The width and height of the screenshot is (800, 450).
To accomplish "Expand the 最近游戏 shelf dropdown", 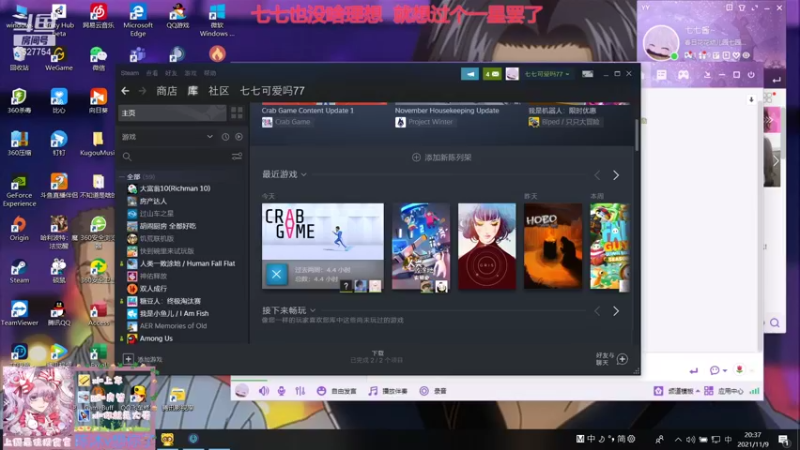I will click(304, 174).
